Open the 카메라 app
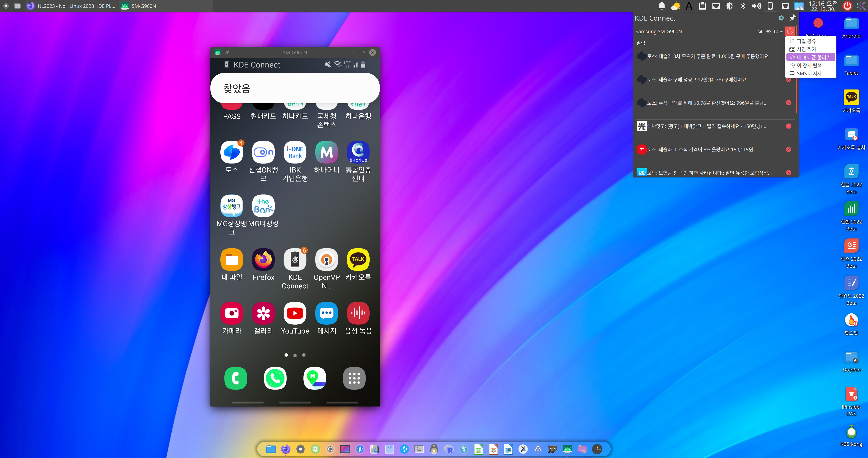This screenshot has width=868, height=458. click(231, 313)
